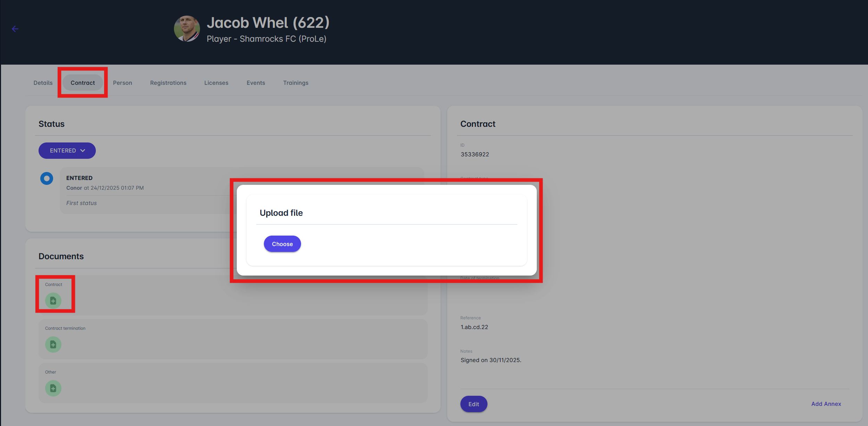The image size is (868, 426).
Task: Open the Registrations tab
Action: click(x=168, y=83)
